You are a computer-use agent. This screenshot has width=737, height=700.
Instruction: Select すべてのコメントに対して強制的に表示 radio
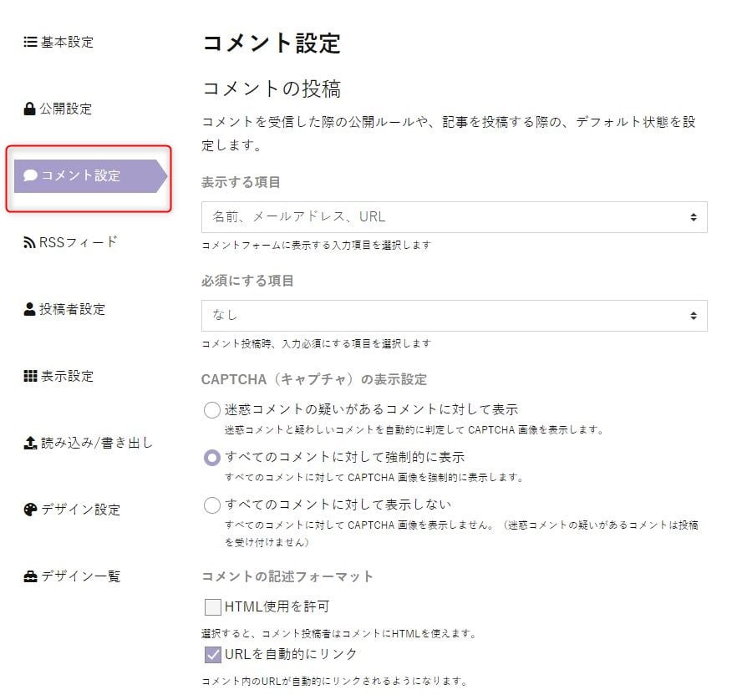click(x=212, y=457)
